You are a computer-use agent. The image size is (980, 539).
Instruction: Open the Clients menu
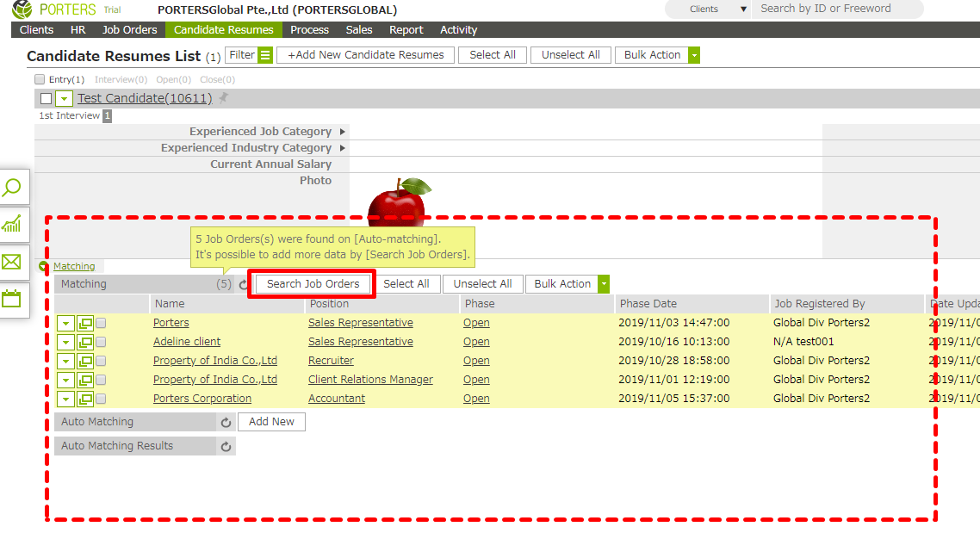click(36, 30)
